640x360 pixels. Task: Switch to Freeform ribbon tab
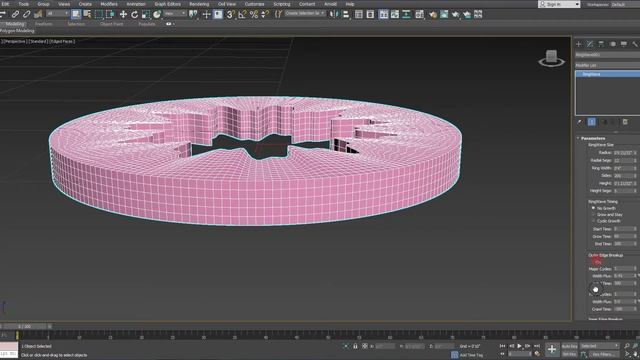[44, 24]
